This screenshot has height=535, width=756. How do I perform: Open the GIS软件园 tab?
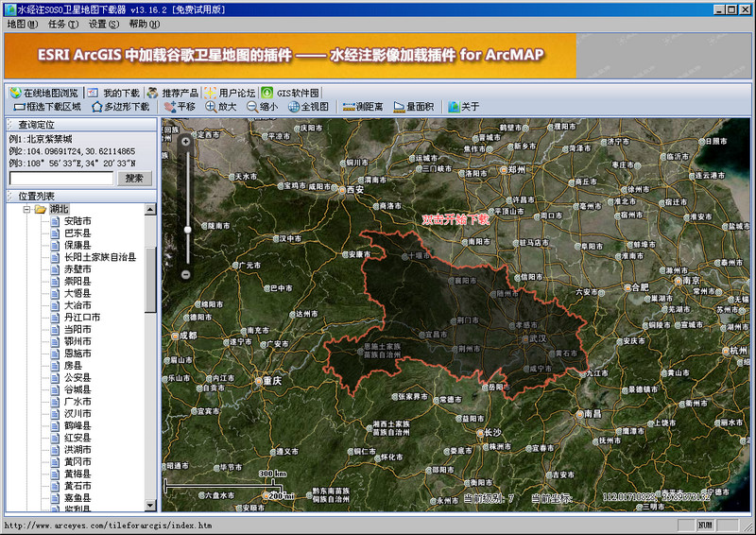tap(290, 93)
